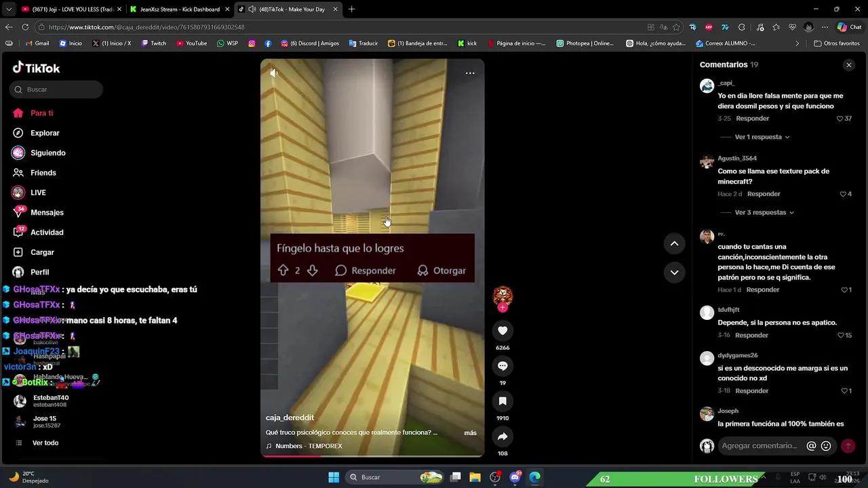Open comments via speech bubble icon
Viewport: 868px width, 488px height.
tap(502, 366)
